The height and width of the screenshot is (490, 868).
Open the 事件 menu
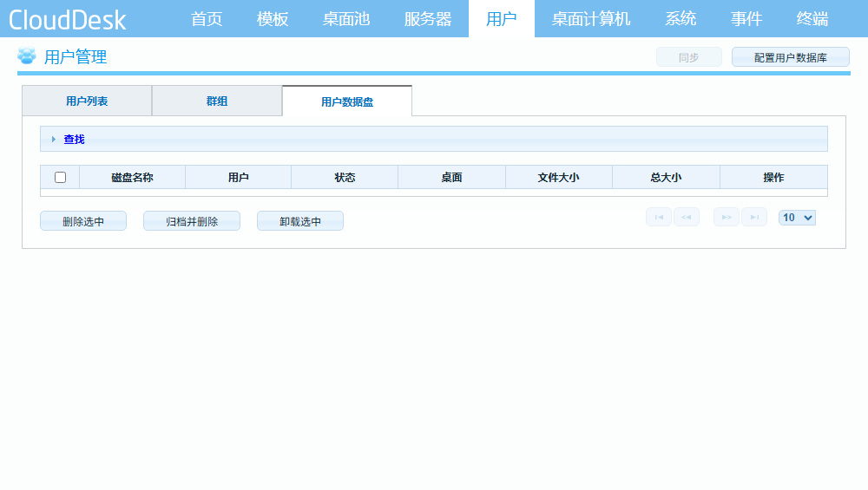pos(746,19)
